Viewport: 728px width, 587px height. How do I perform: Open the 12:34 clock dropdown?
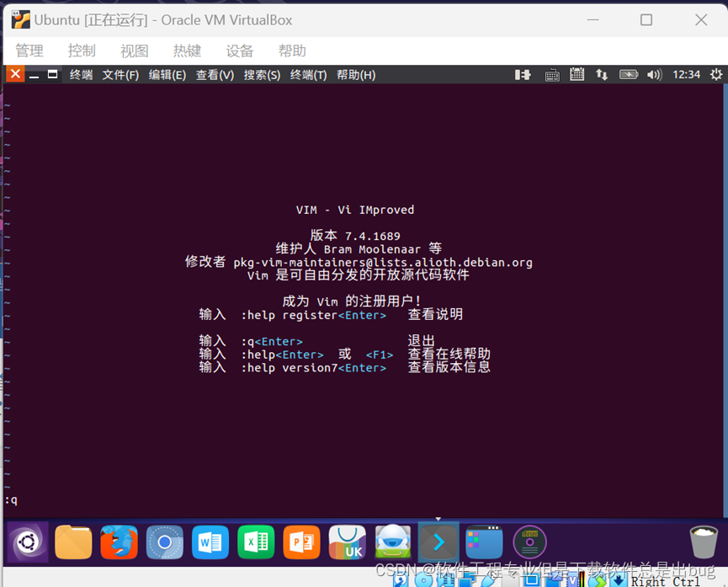point(686,74)
